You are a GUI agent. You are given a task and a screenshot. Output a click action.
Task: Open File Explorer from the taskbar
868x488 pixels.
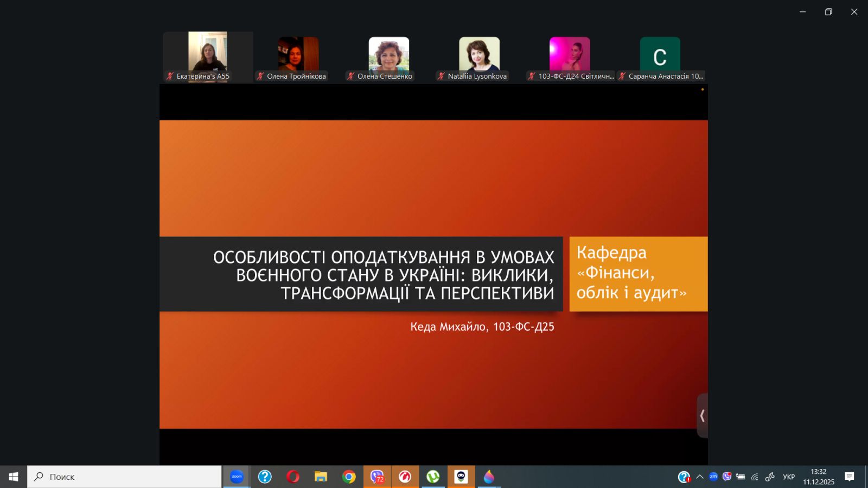[x=321, y=477]
